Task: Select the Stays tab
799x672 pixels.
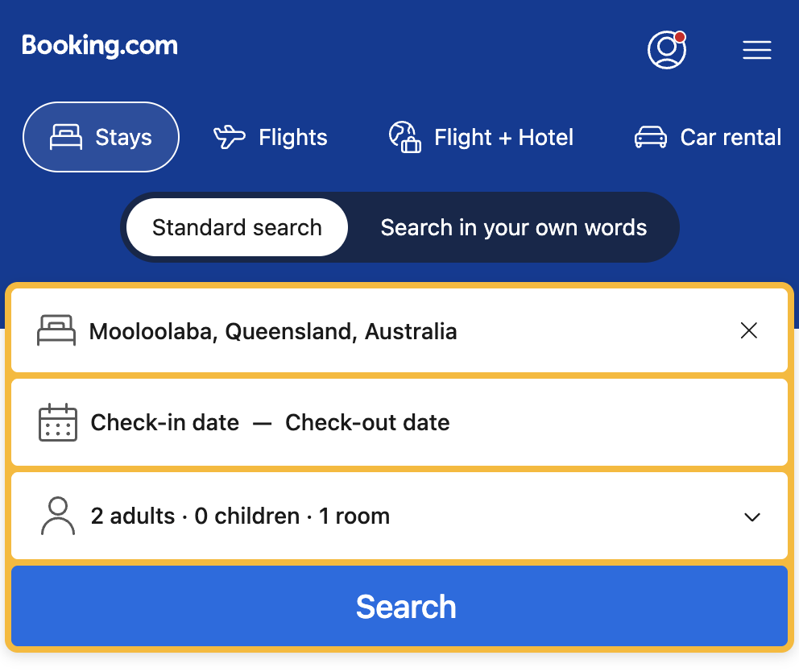Action: pyautogui.click(x=101, y=137)
